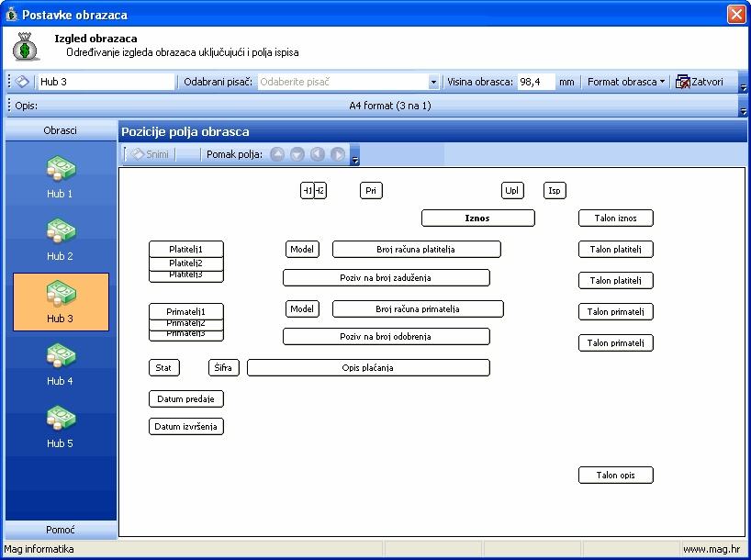Click the Mag informatika status bar text
Screen dimensions: 751x560
coord(39,550)
